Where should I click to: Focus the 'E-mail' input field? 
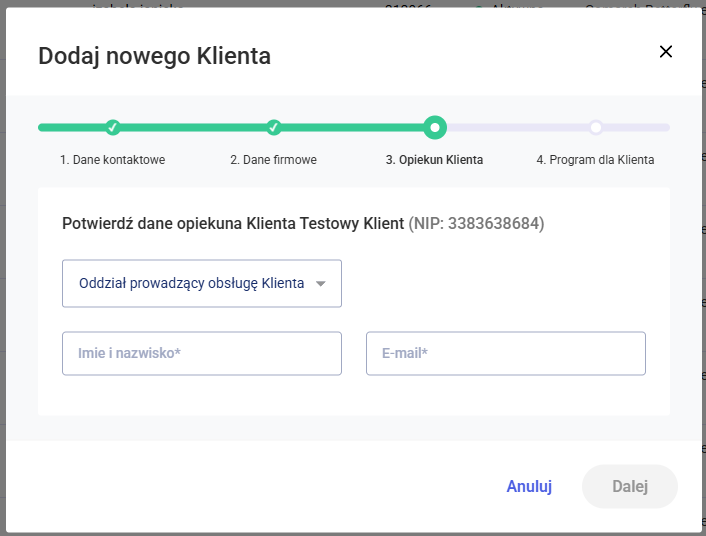506,353
